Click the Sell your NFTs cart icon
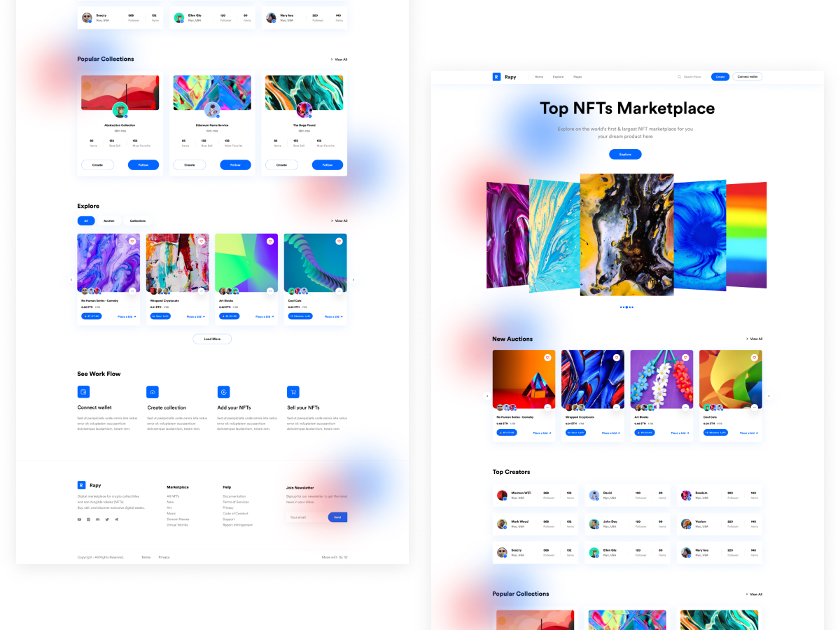This screenshot has height=630, width=840. (x=293, y=392)
